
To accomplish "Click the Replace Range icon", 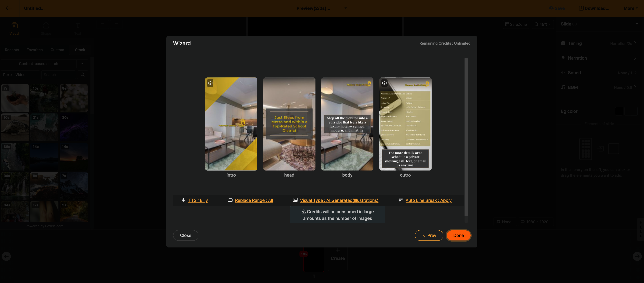I will point(230,200).
